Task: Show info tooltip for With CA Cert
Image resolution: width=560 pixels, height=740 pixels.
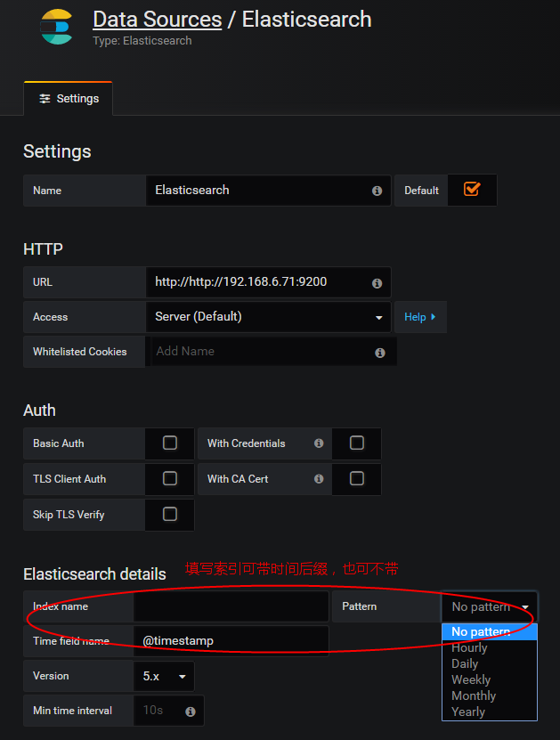Action: tap(319, 479)
